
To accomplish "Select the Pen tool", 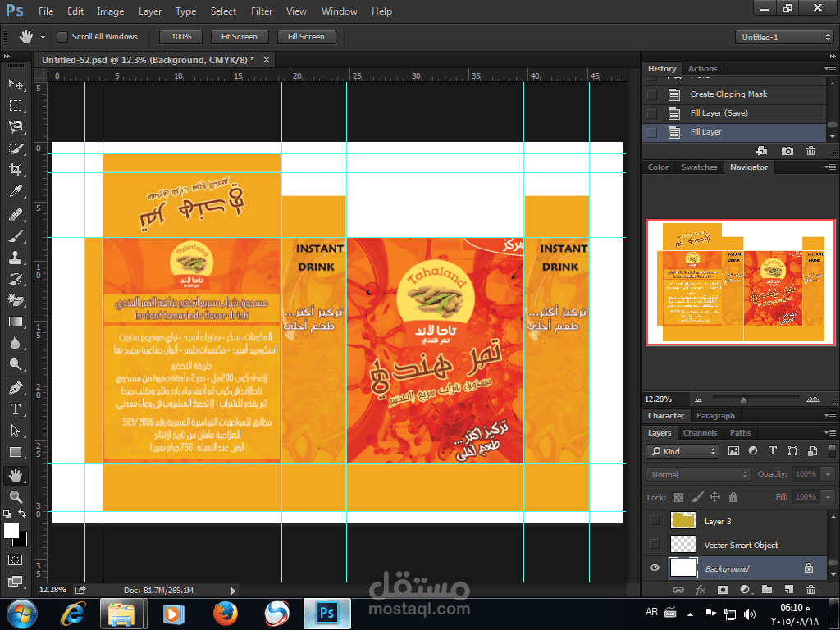I will click(16, 387).
